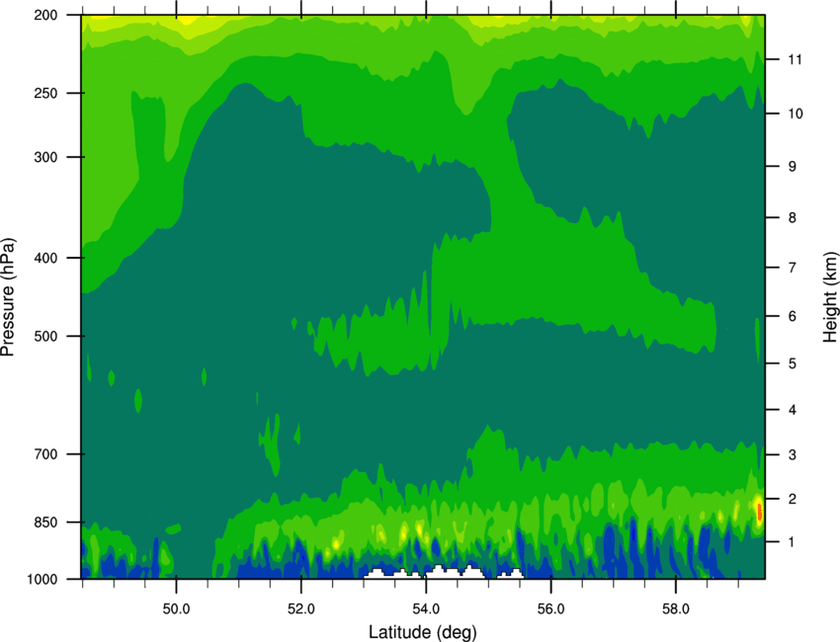Pick the 4 km height label
Screen dimensions: 840x642
793,410
